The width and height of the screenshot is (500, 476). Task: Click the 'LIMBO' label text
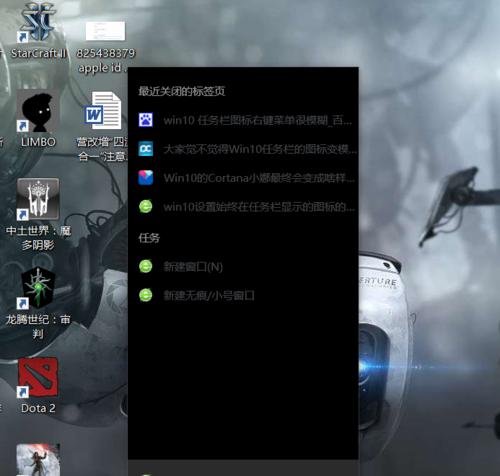[x=38, y=142]
